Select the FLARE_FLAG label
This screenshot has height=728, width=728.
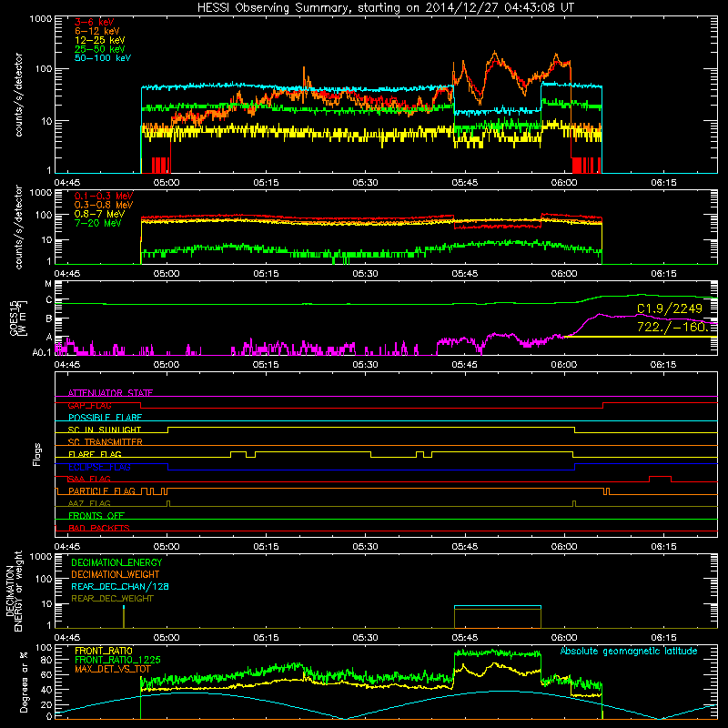(x=95, y=454)
